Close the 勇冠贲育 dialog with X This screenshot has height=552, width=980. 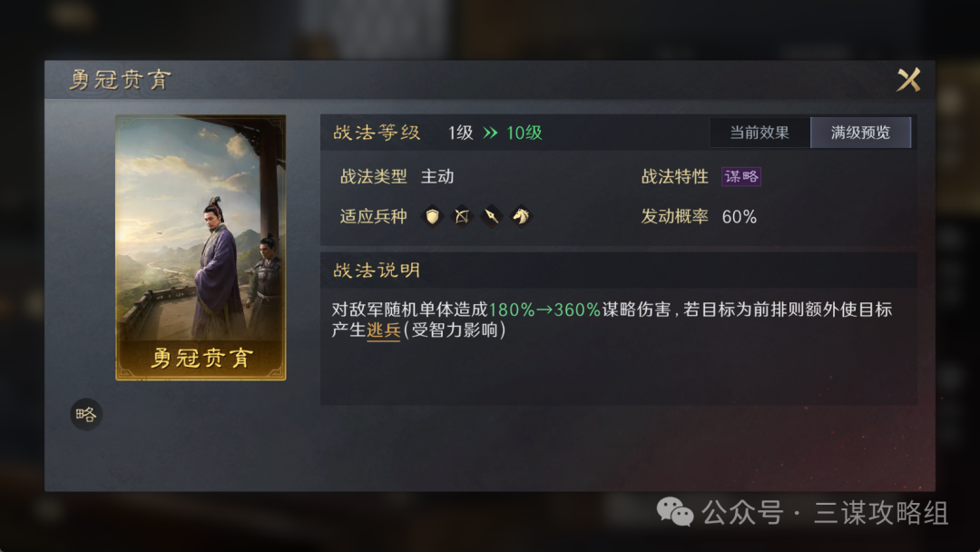point(908,80)
